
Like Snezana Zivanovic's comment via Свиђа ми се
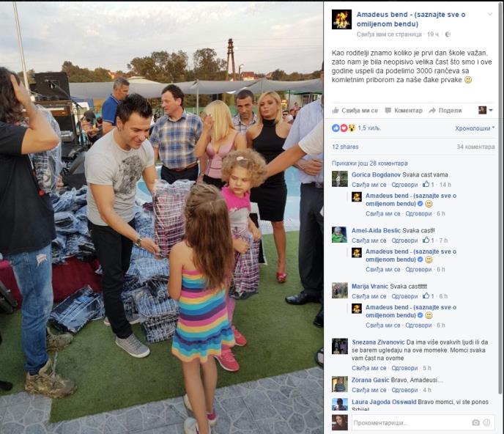click(x=369, y=368)
